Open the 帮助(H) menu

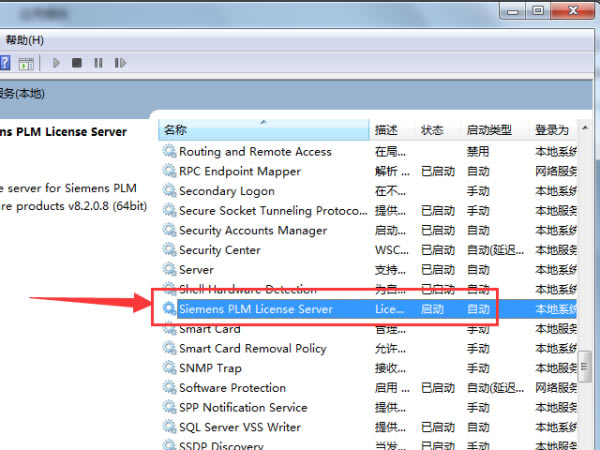point(24,40)
